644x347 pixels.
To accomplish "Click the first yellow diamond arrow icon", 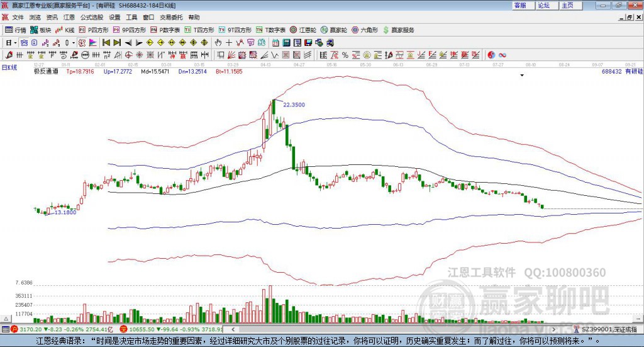I will coord(150,43).
